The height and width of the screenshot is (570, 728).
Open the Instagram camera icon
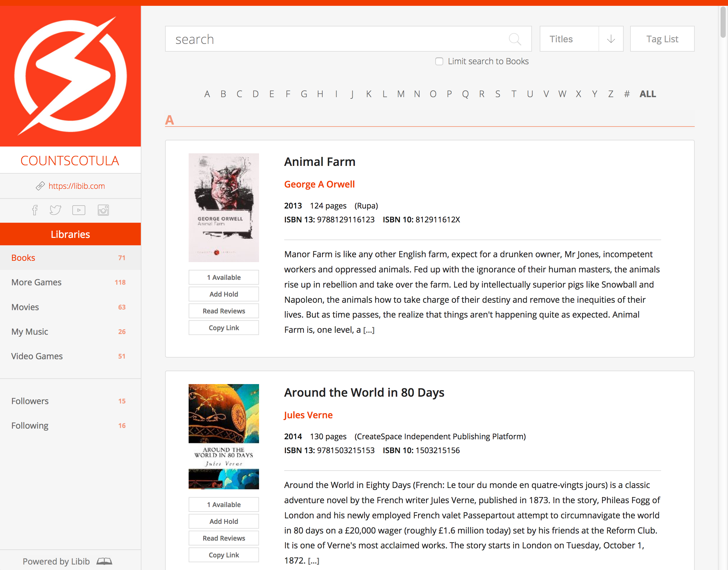tap(103, 210)
